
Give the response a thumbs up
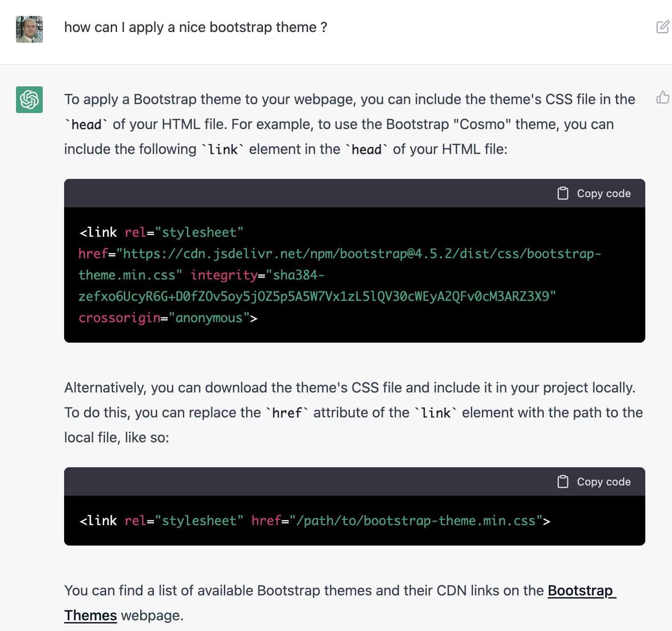point(662,97)
